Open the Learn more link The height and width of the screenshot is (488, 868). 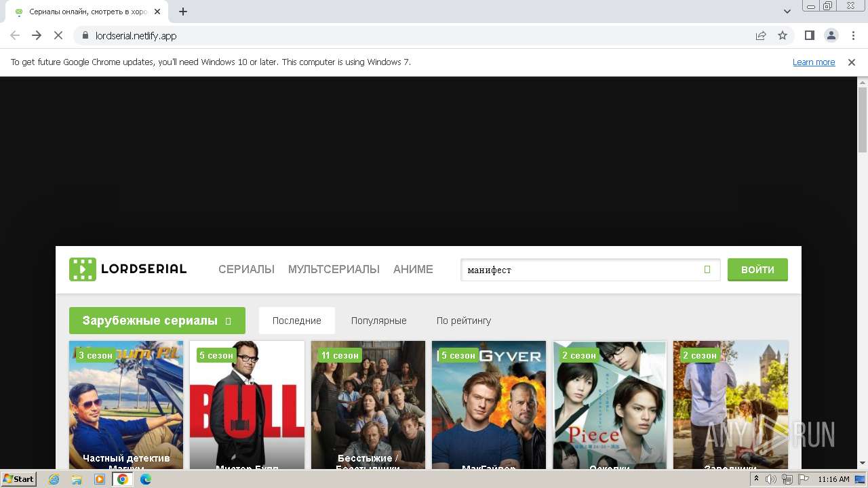coord(814,62)
